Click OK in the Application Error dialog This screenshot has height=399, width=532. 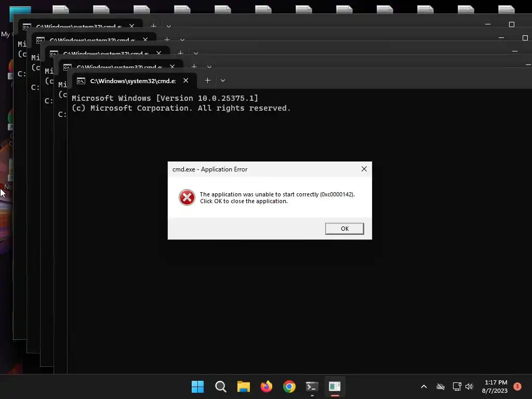click(344, 229)
